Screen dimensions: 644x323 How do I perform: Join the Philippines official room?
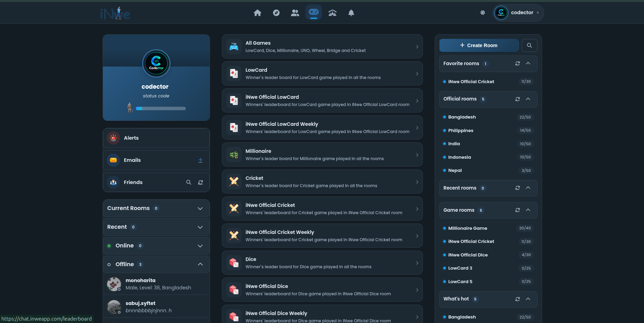click(x=488, y=131)
